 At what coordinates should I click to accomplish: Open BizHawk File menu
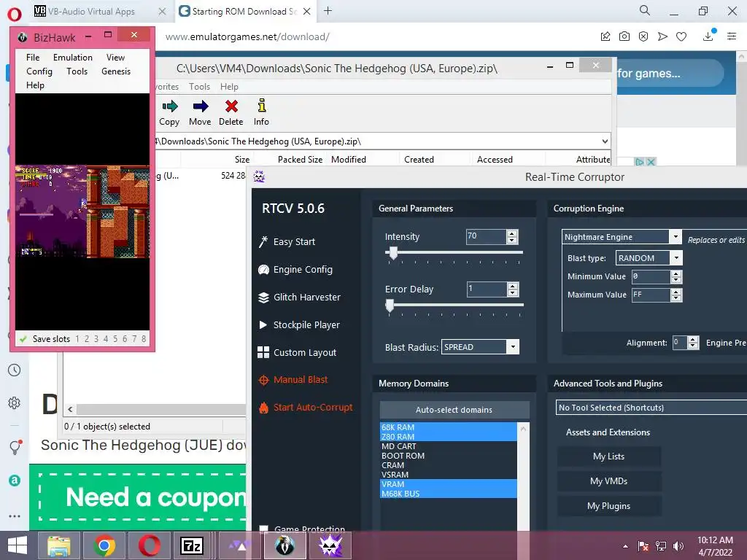click(33, 57)
